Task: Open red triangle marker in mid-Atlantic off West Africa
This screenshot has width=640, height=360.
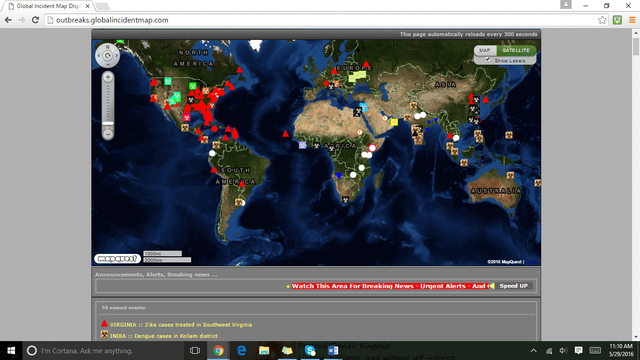Action: 285,133
